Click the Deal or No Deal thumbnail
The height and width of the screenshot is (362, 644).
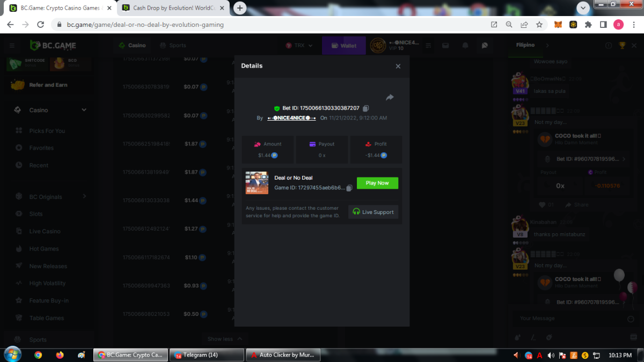point(257,183)
